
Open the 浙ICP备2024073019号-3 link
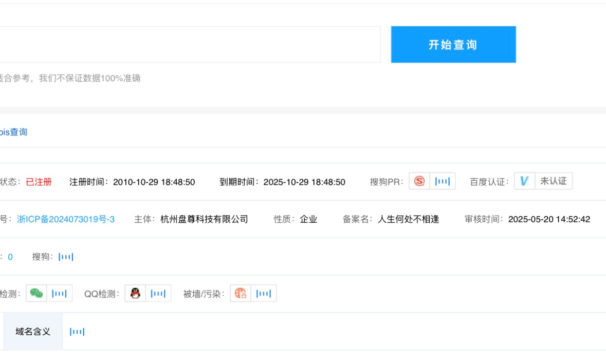click(66, 219)
